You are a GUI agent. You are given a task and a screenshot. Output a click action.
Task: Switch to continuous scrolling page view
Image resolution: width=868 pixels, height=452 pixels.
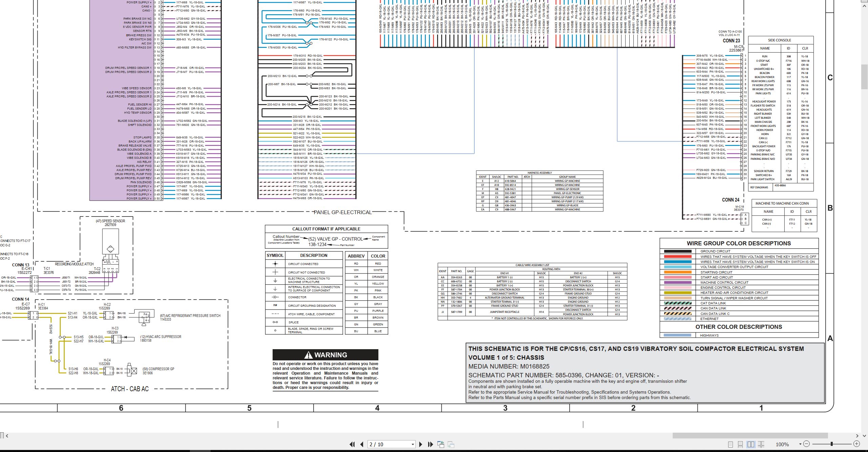[741, 444]
